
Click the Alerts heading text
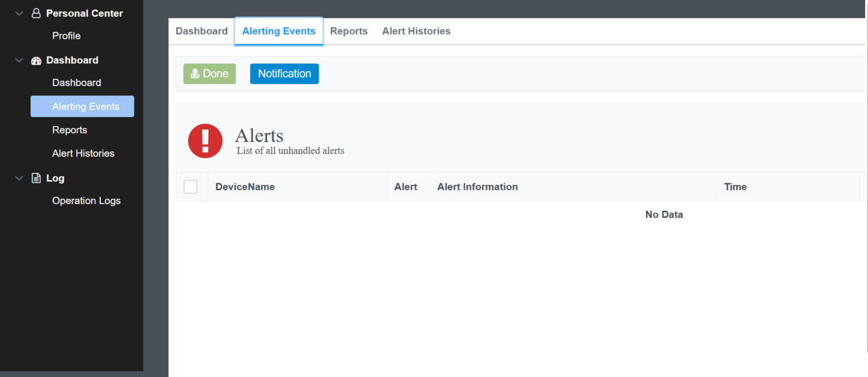coord(259,136)
